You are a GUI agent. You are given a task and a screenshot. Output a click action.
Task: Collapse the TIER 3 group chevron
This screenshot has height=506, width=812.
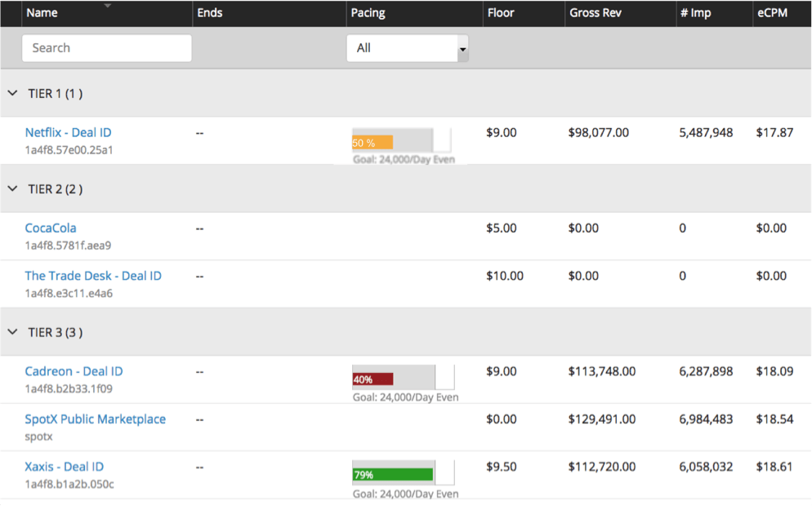tap(13, 331)
